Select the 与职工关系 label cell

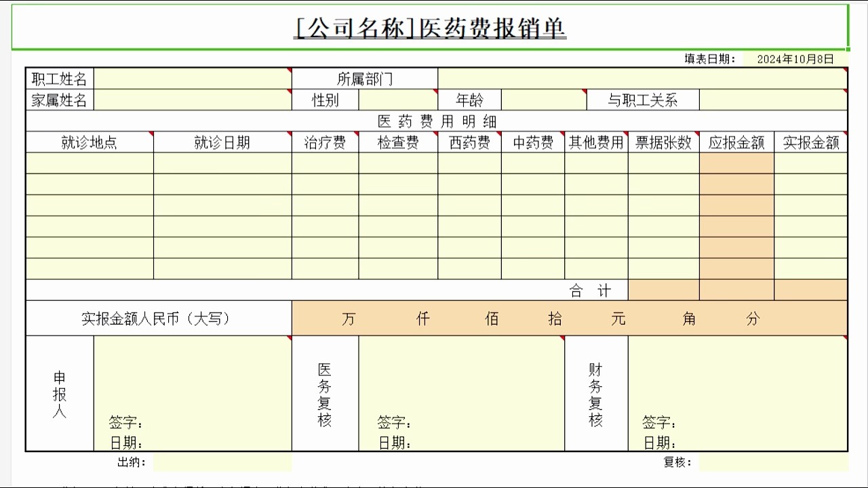(643, 100)
